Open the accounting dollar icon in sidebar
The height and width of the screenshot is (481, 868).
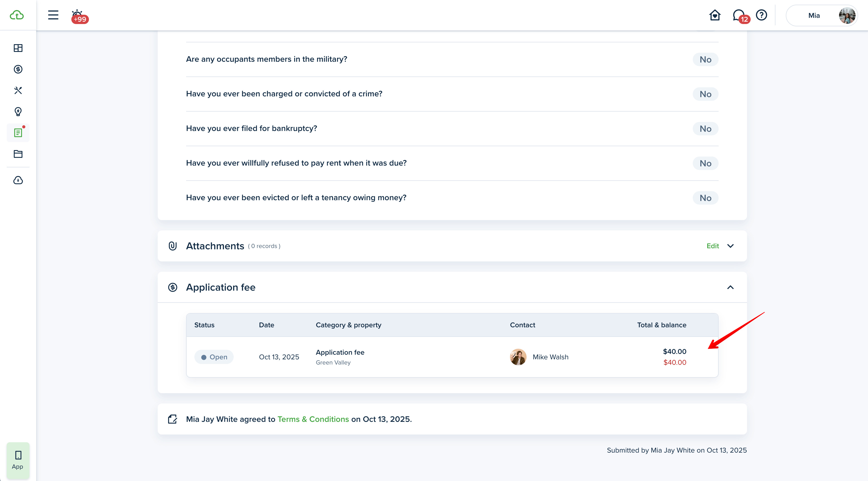click(x=18, y=69)
